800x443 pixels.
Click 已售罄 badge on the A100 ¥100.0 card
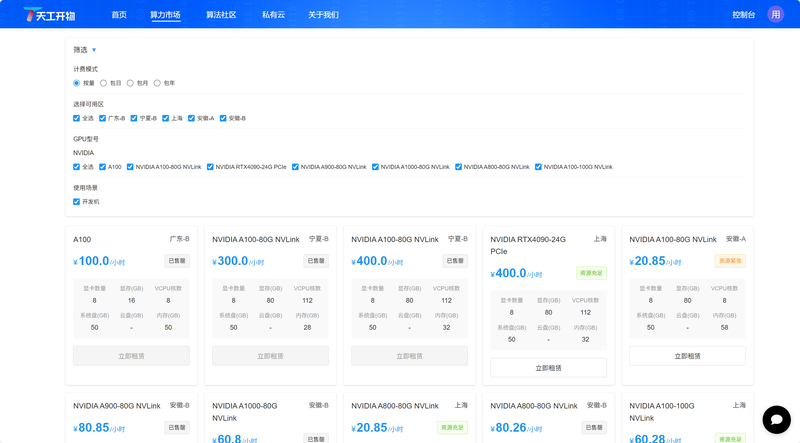[x=177, y=261]
